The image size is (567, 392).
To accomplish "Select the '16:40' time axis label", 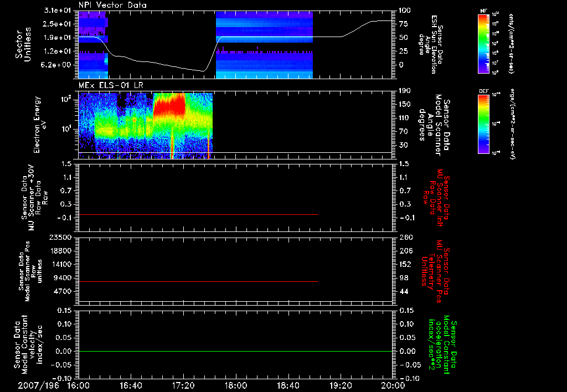I will [131, 385].
